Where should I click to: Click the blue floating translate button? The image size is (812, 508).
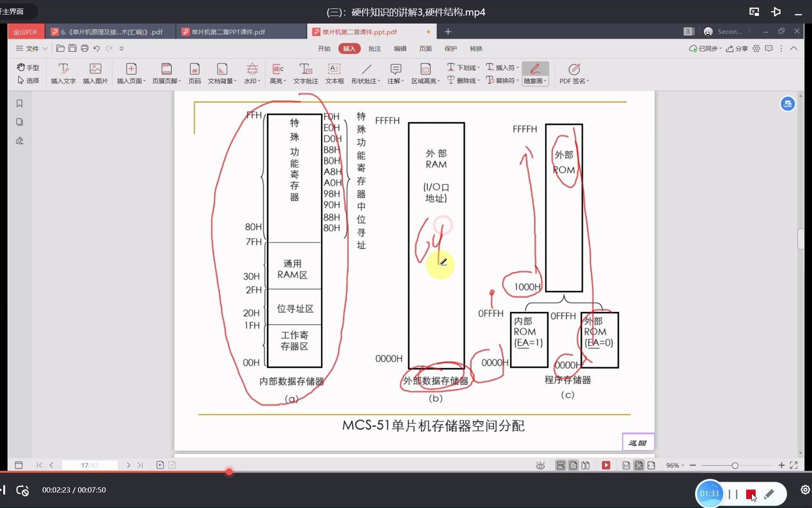(788, 104)
